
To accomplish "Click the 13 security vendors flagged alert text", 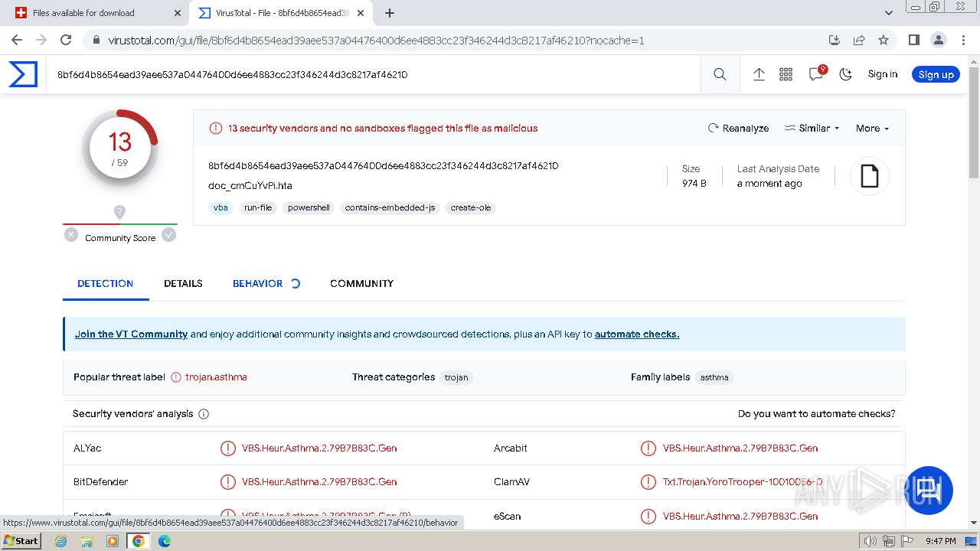I will point(383,129).
